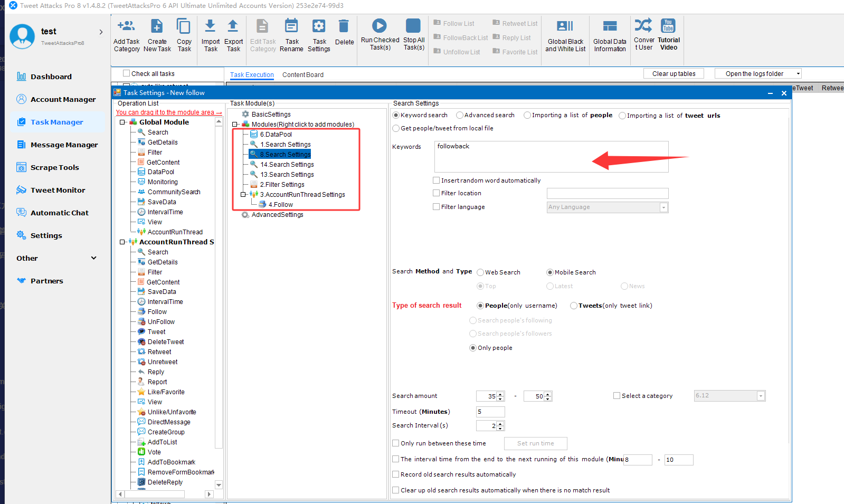Select the 4.Follow module item

coord(280,205)
